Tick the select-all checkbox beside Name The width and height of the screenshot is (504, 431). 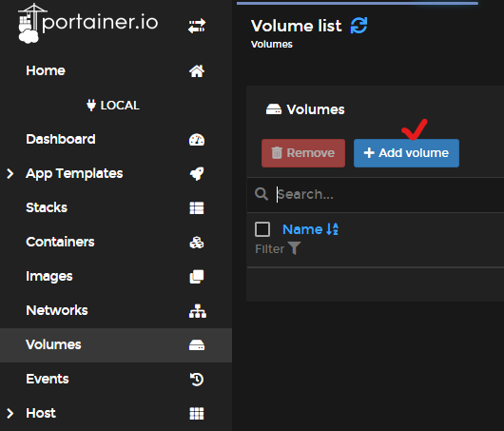tap(262, 229)
